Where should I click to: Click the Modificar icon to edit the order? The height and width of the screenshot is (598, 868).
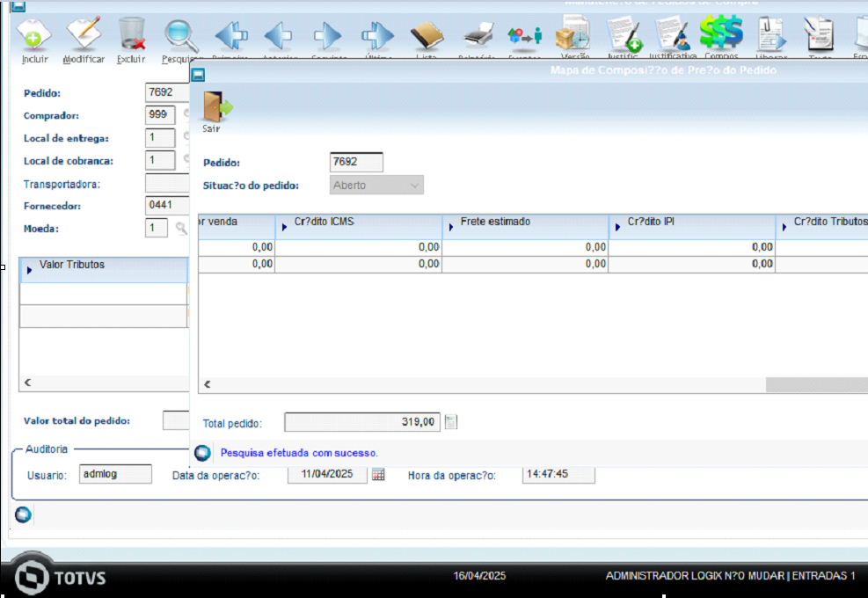point(84,35)
